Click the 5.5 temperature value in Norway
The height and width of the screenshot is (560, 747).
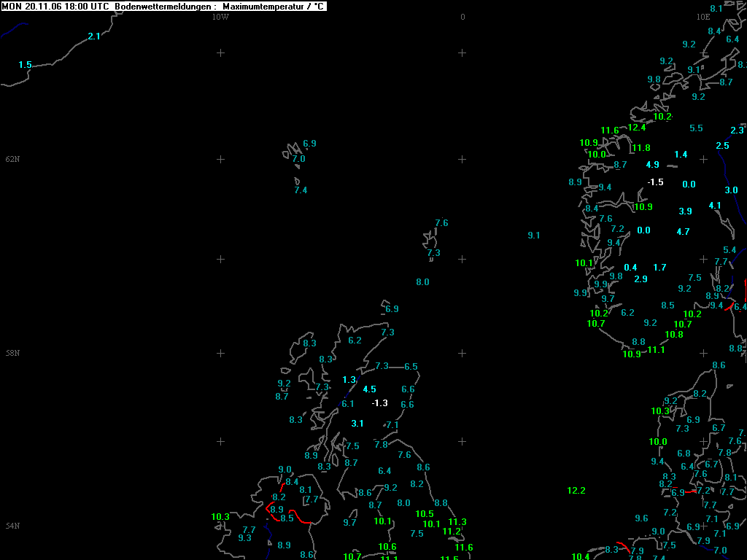696,128
